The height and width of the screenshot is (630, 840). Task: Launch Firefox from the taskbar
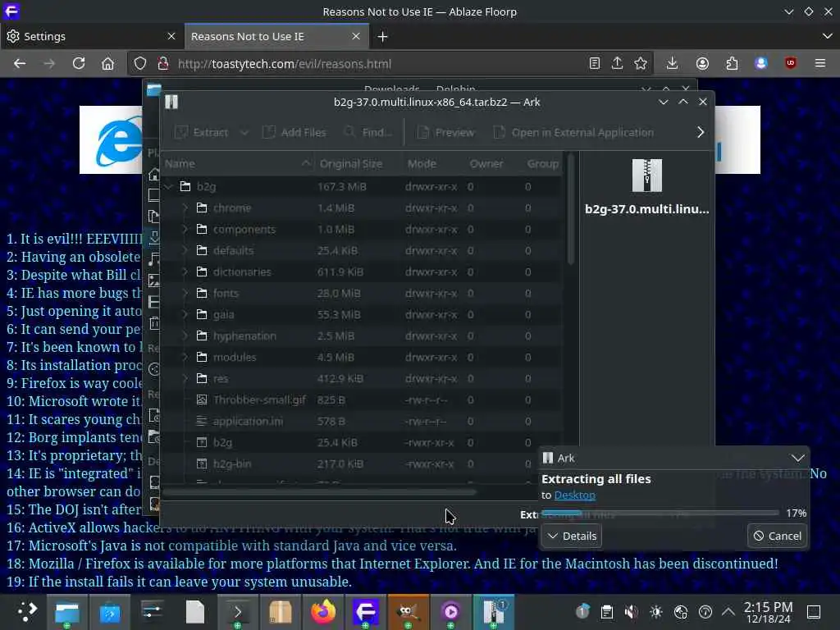pyautogui.click(x=323, y=611)
